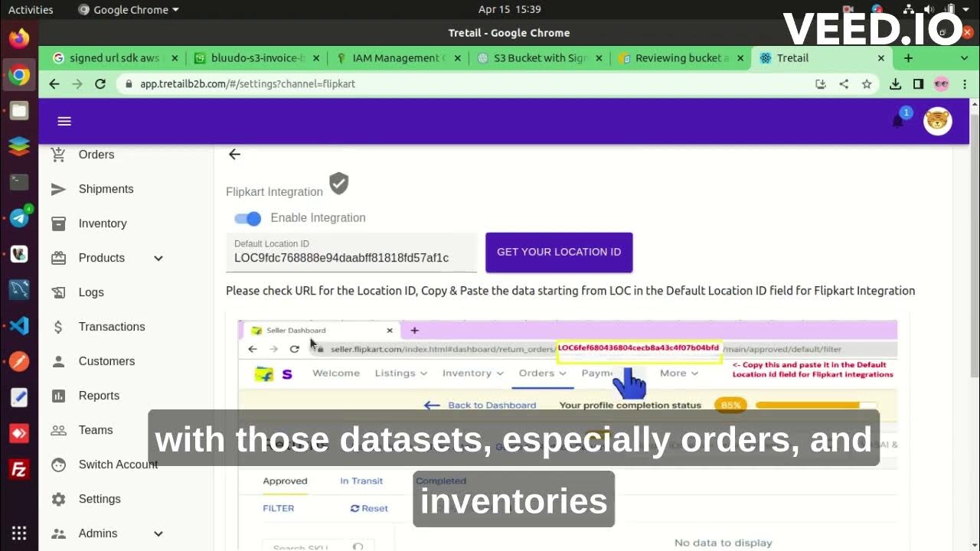Image resolution: width=980 pixels, height=551 pixels.
Task: Open the Terminal from the dock
Action: click(19, 182)
